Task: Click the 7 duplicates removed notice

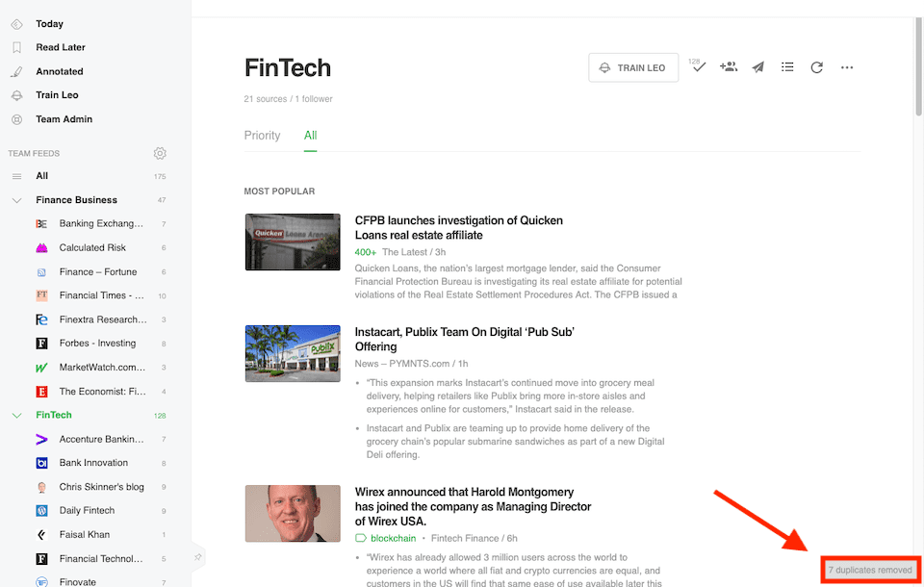Action: tap(869, 569)
